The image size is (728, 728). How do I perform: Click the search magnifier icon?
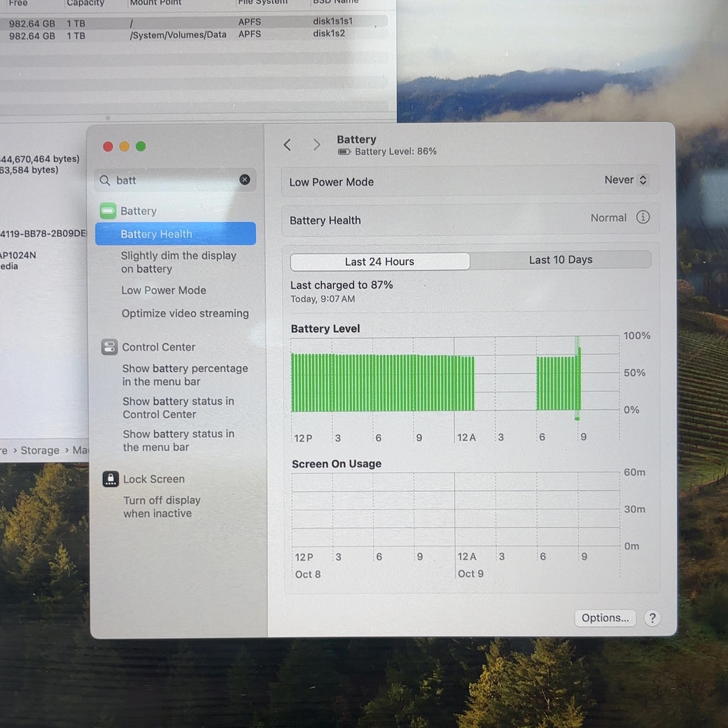click(105, 180)
